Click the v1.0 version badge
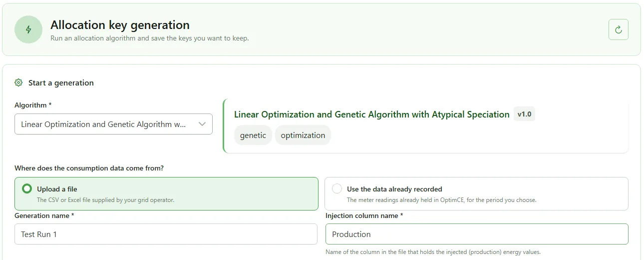 tap(524, 114)
